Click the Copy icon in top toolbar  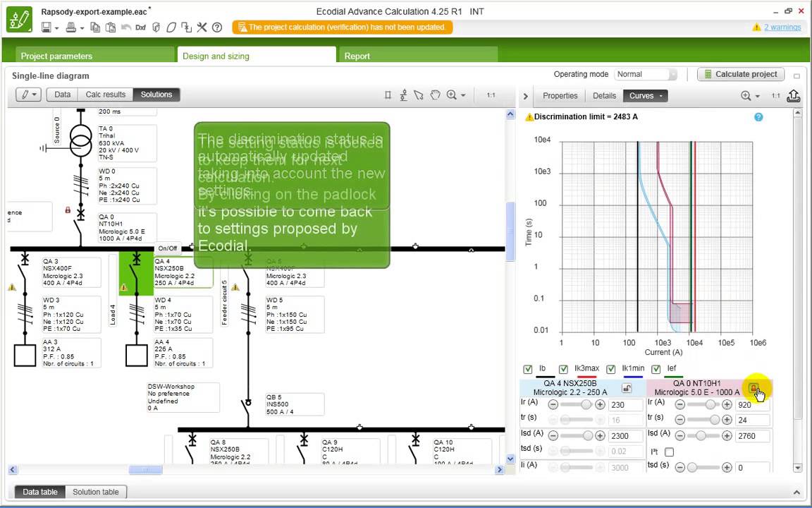click(95, 28)
